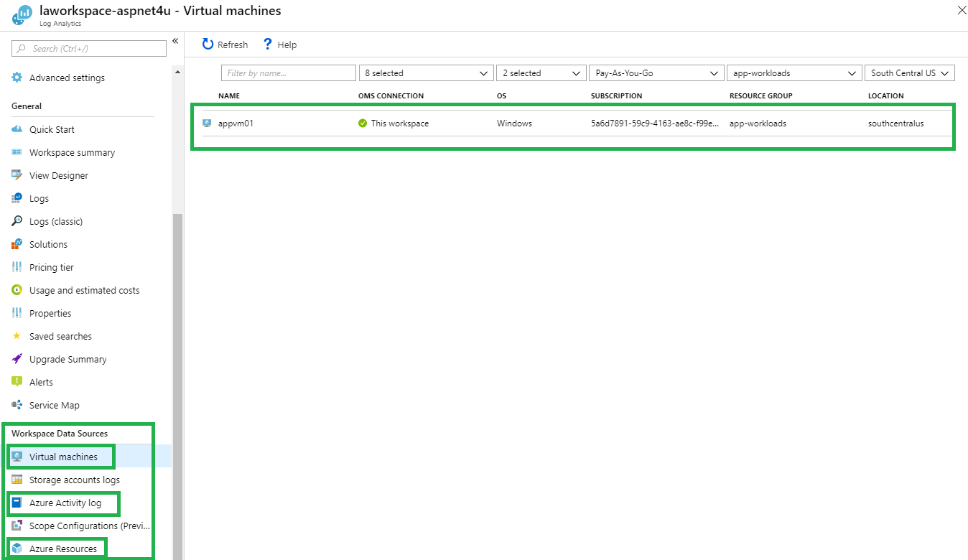Open Upgrade Summary in the sidebar

[68, 359]
